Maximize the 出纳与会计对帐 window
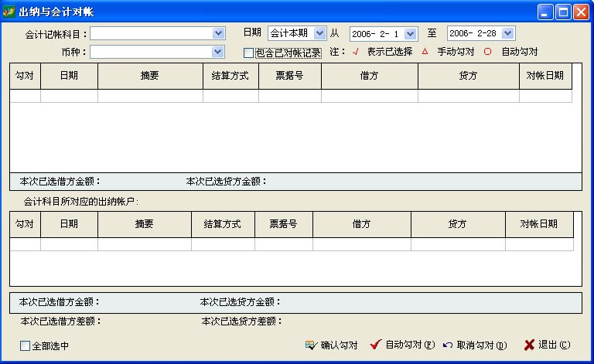 pos(563,12)
